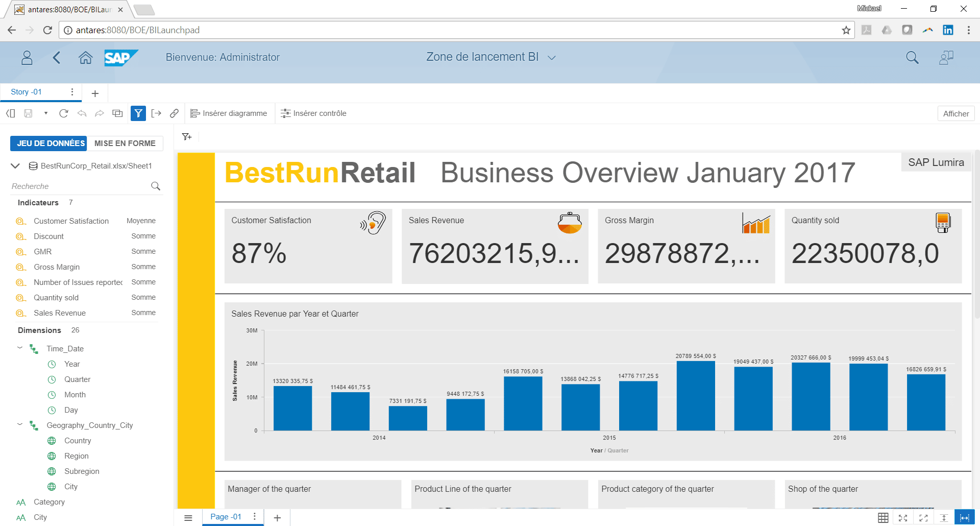The width and height of the screenshot is (980, 526).
Task: Click the Customer Satisfaction 87% tile
Action: 308,246
